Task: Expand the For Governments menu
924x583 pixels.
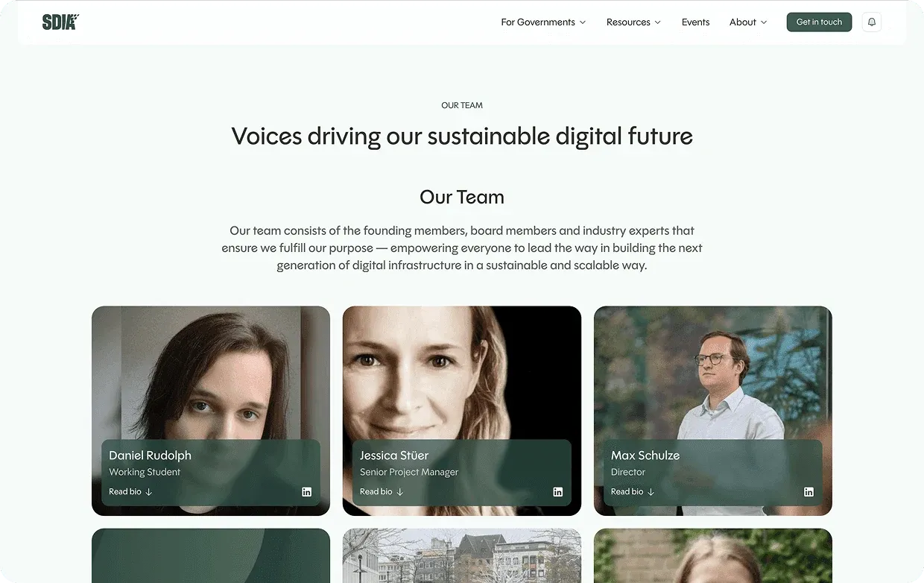Action: pyautogui.click(x=543, y=22)
